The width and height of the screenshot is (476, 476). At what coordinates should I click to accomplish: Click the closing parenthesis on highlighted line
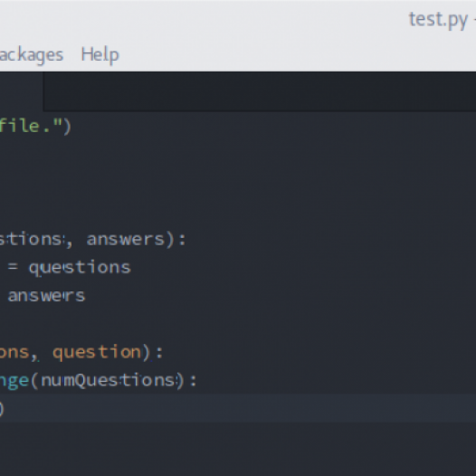click(x=2, y=409)
